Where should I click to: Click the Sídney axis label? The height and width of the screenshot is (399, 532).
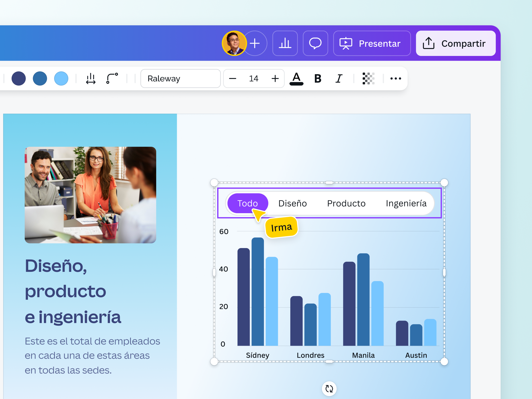(258, 355)
